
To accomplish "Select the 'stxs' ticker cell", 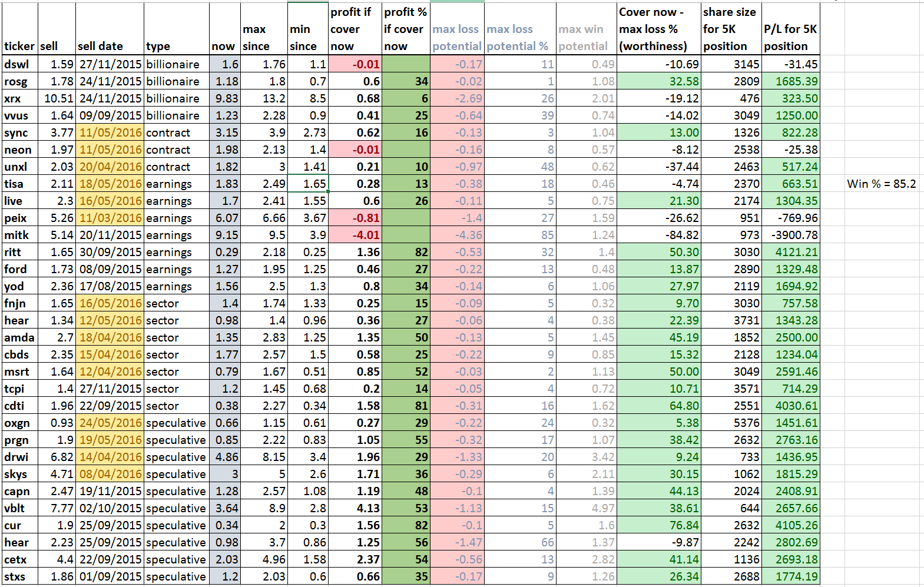I will click(20, 576).
